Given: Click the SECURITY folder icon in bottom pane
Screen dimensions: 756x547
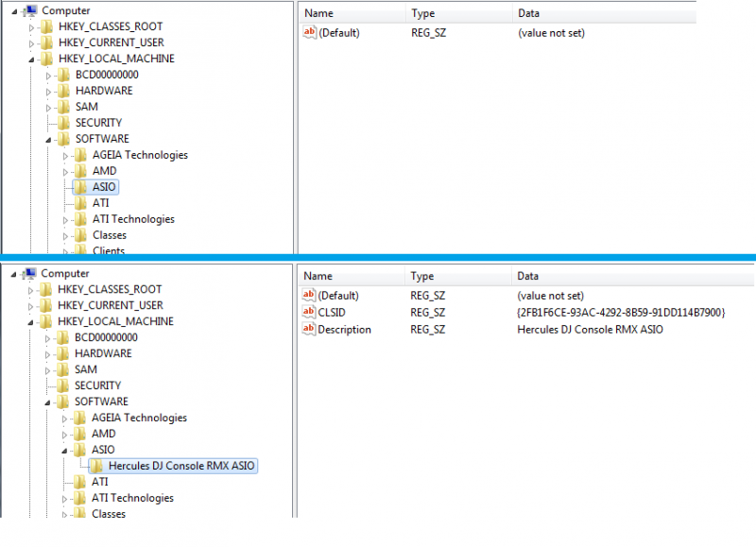Looking at the screenshot, I should click(63, 385).
